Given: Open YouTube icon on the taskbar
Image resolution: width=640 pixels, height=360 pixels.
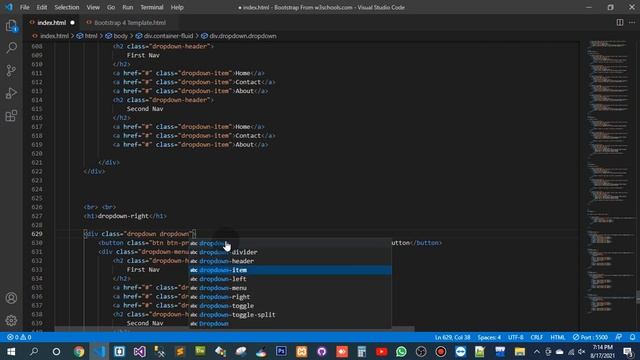Looking at the screenshot, I should (382, 351).
